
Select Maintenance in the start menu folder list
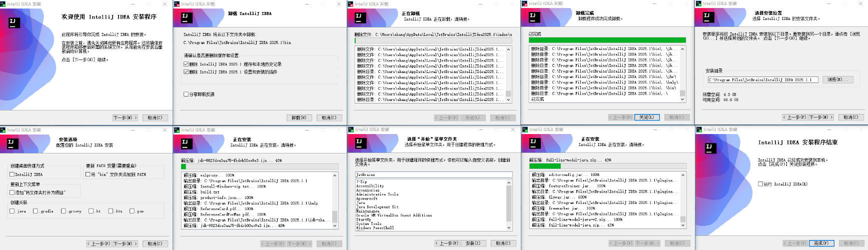[368, 211]
